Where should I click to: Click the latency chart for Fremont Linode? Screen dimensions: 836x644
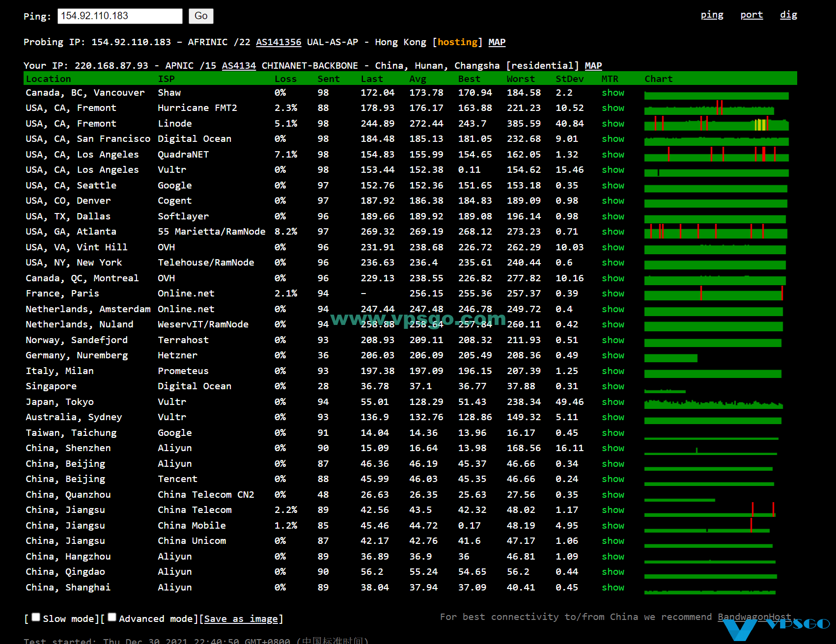(x=716, y=124)
